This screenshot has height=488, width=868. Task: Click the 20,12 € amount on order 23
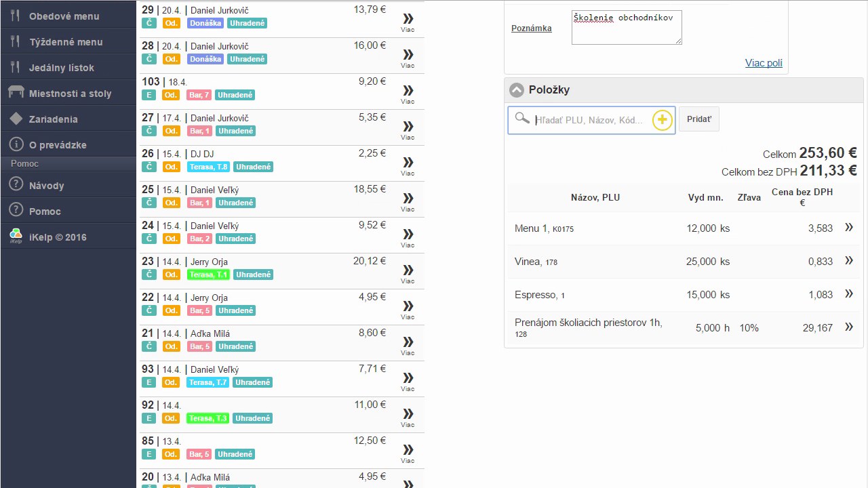(x=370, y=261)
